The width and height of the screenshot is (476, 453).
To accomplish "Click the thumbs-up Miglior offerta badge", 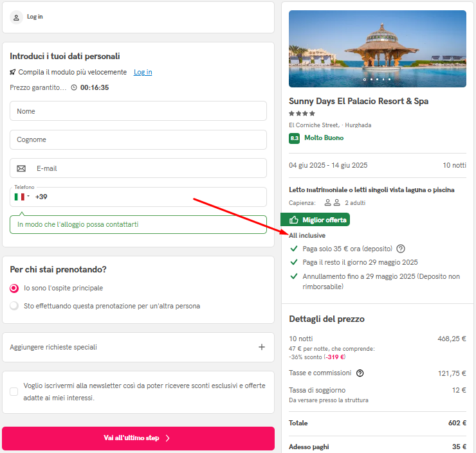I will coord(315,220).
